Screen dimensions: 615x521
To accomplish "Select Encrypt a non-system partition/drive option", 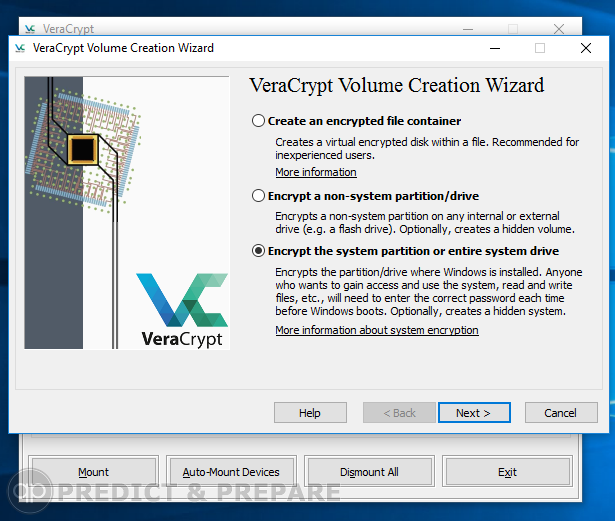I will [365, 196].
